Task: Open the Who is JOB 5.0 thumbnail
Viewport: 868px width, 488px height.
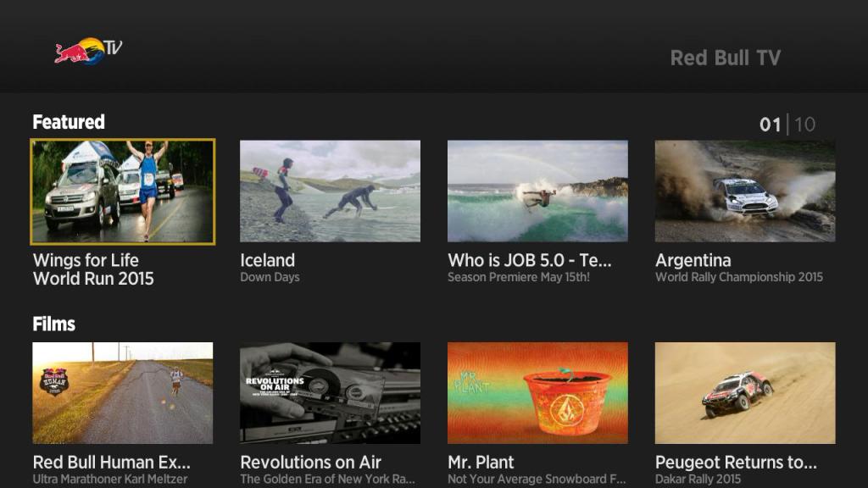Action: click(x=537, y=191)
